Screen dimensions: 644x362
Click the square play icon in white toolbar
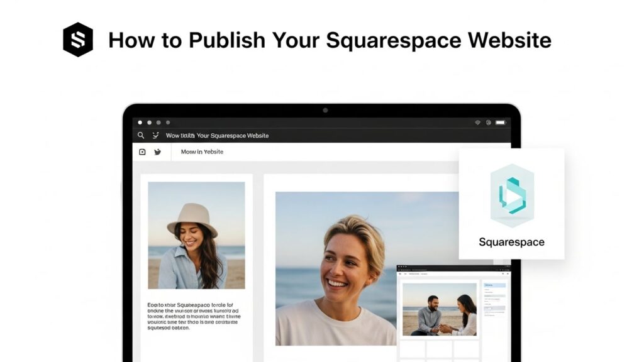coord(142,152)
